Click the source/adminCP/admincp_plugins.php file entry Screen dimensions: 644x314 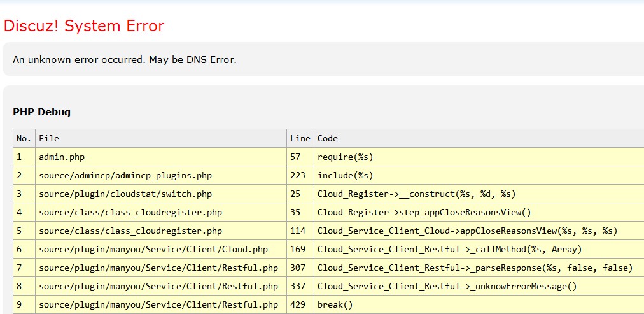pyautogui.click(x=125, y=175)
